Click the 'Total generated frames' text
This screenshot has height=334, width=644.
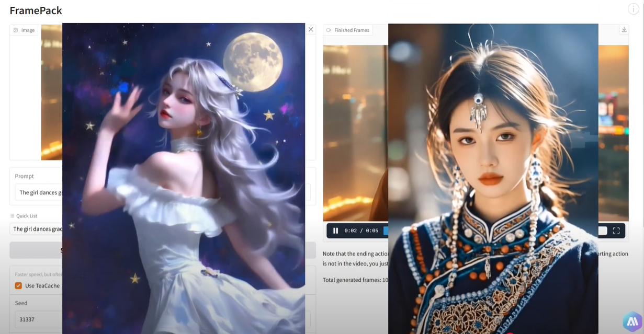(355, 280)
